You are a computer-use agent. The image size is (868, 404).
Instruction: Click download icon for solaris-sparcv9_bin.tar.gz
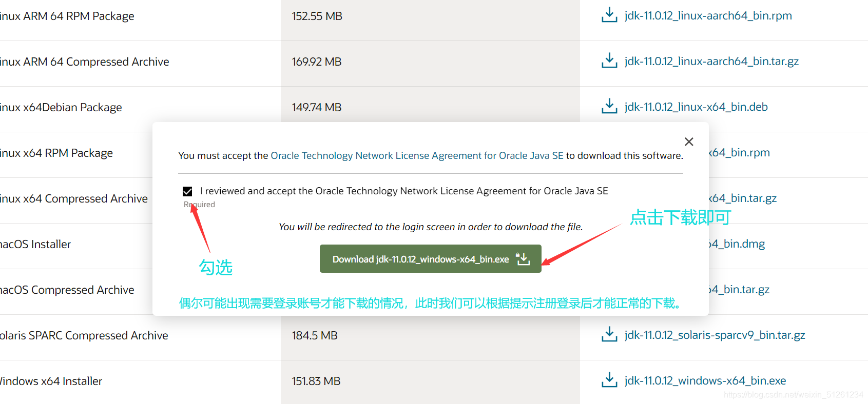click(609, 335)
